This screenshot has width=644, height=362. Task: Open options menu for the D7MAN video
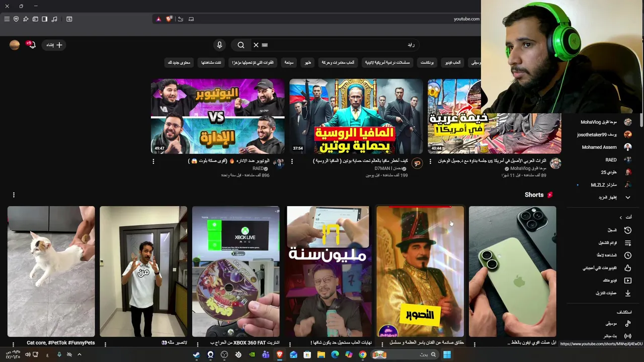coord(292,161)
